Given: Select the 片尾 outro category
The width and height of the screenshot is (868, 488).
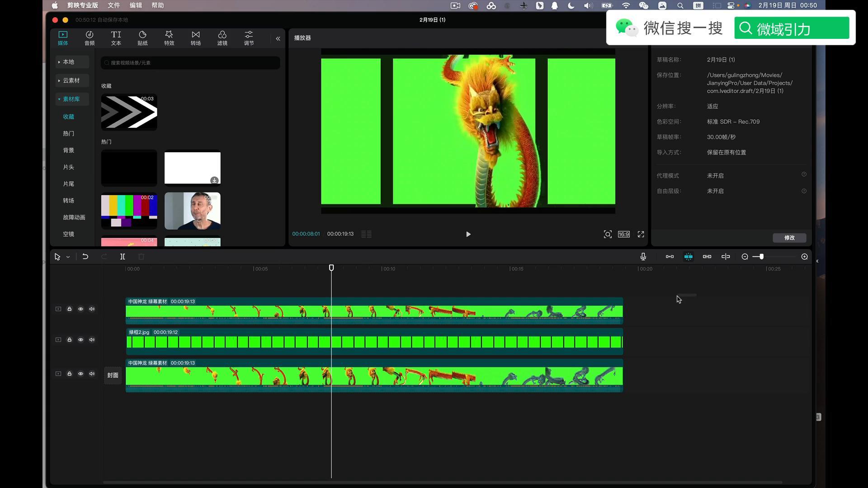Looking at the screenshot, I should coord(69,184).
